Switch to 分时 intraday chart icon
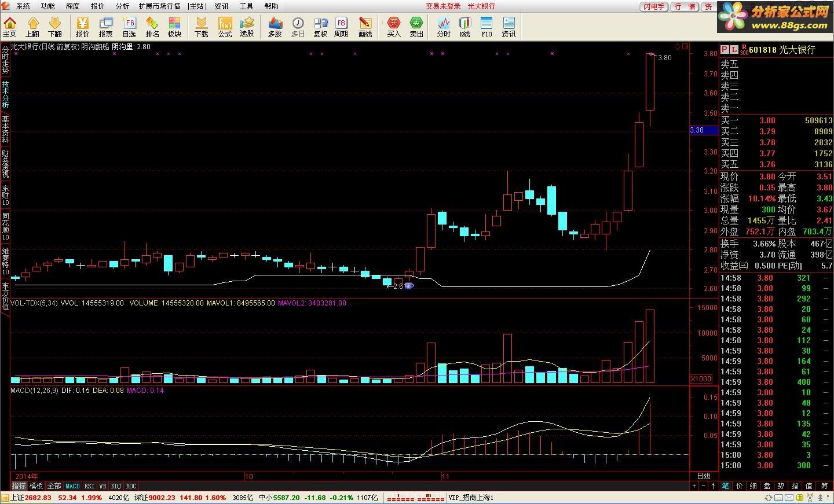Screen dimensions: 834x504 (444, 27)
